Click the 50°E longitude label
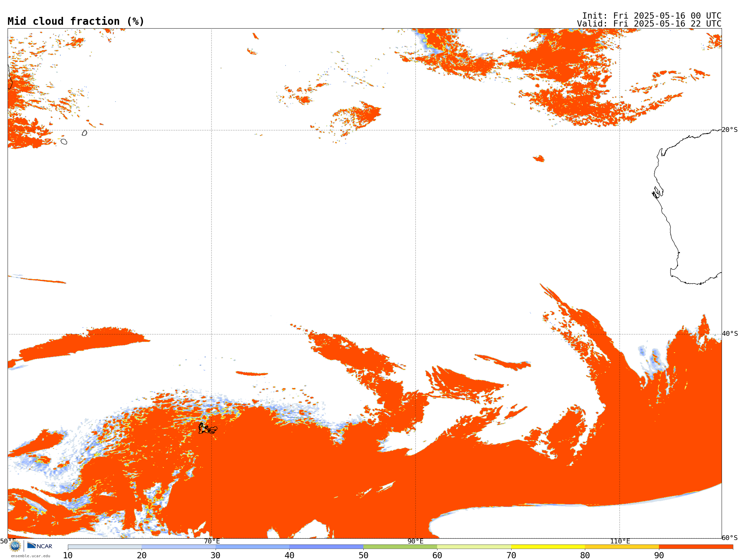Viewport: 744px width, 560px height. tap(8, 541)
